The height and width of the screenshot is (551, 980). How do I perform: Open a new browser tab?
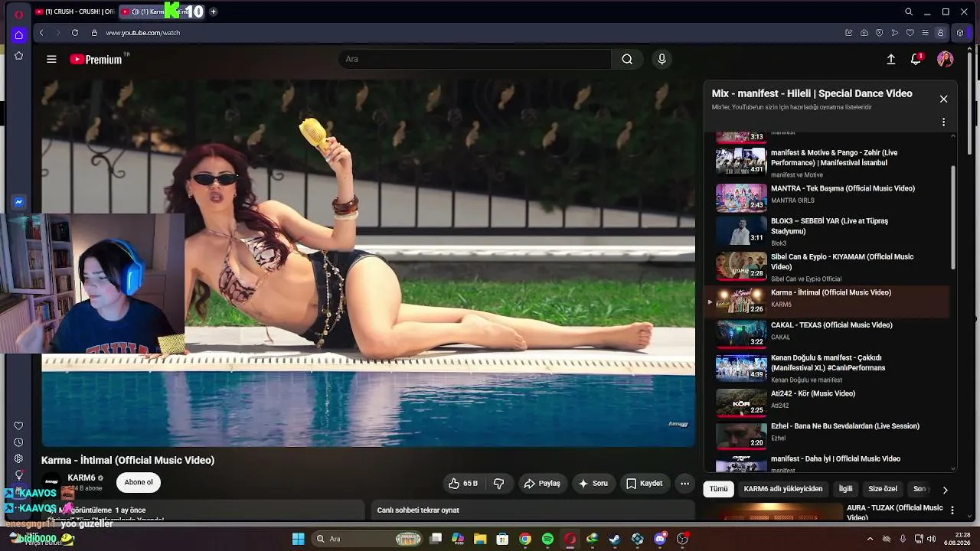click(x=213, y=11)
